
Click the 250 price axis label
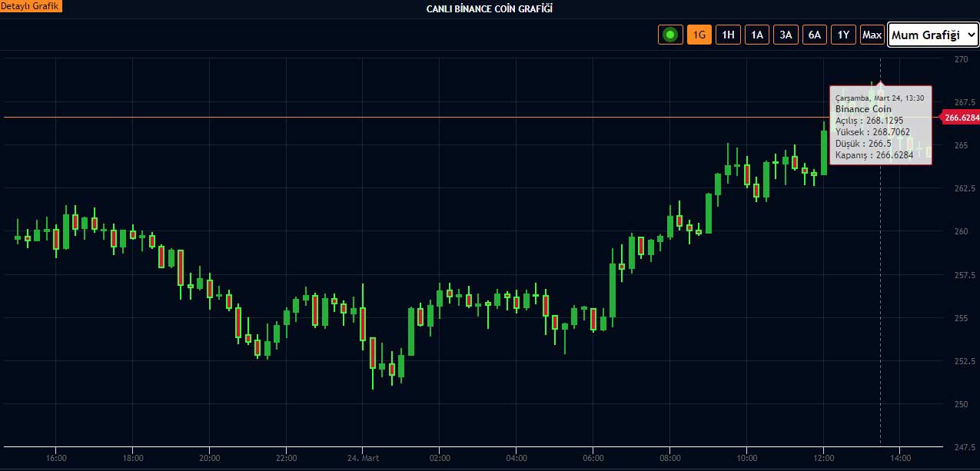961,403
